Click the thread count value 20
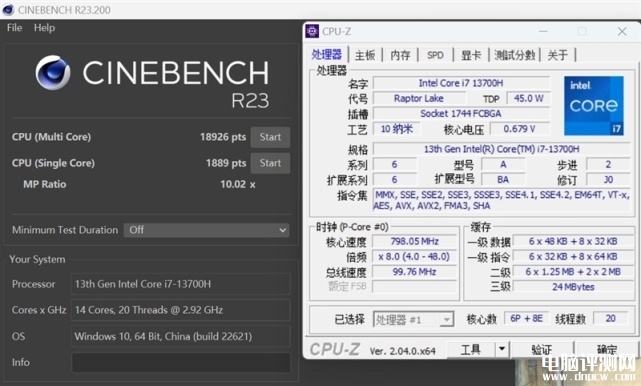 click(610, 319)
